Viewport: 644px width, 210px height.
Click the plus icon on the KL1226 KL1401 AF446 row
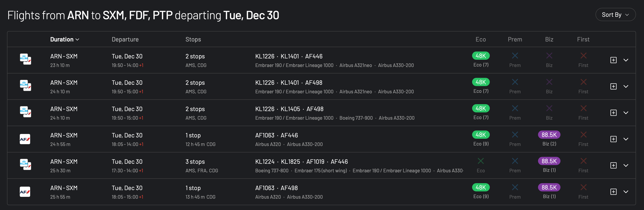(x=613, y=60)
